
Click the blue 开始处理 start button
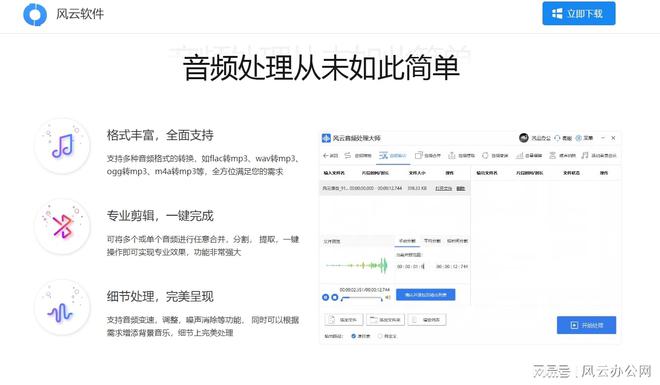[586, 325]
